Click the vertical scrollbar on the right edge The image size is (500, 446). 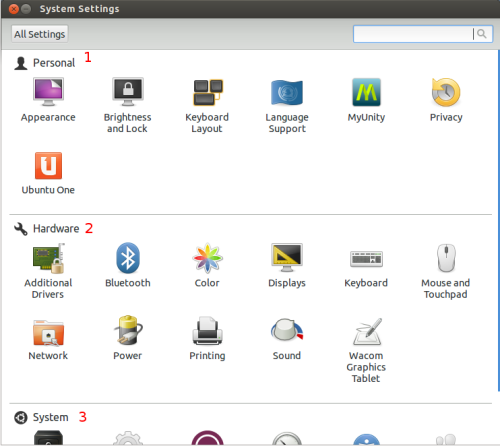[x=498, y=221]
